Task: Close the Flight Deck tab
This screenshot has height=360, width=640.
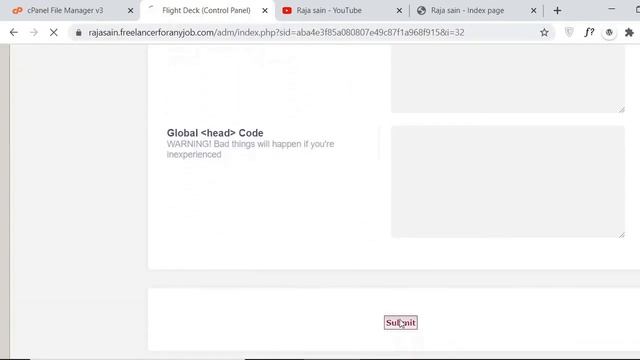Action: pyautogui.click(x=265, y=11)
